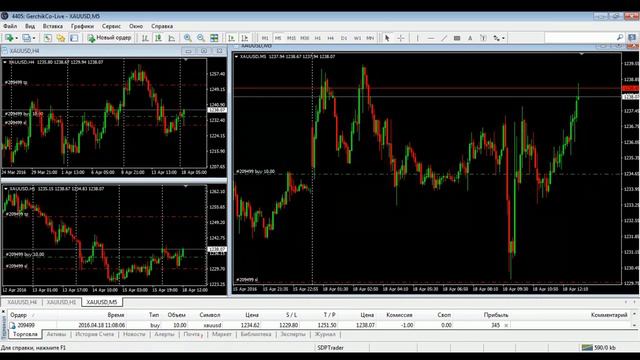640x360 pixels.
Task: Open the Вставка menu
Action: (53, 26)
